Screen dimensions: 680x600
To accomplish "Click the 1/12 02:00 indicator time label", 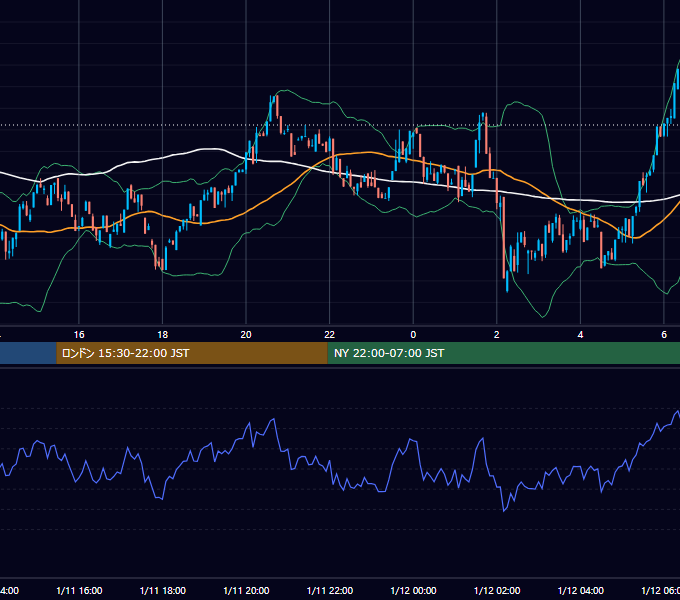I will coord(497,591).
